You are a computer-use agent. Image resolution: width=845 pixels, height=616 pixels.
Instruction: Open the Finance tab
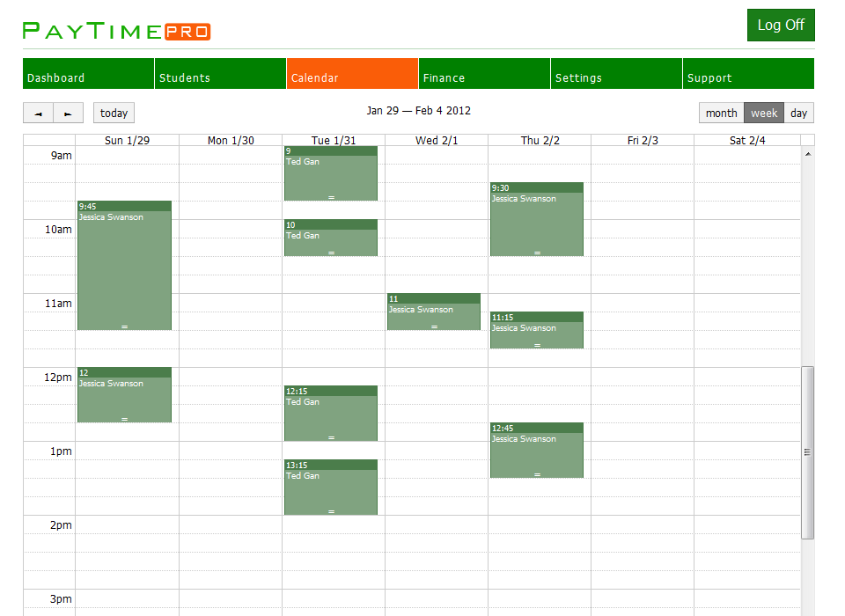click(484, 74)
